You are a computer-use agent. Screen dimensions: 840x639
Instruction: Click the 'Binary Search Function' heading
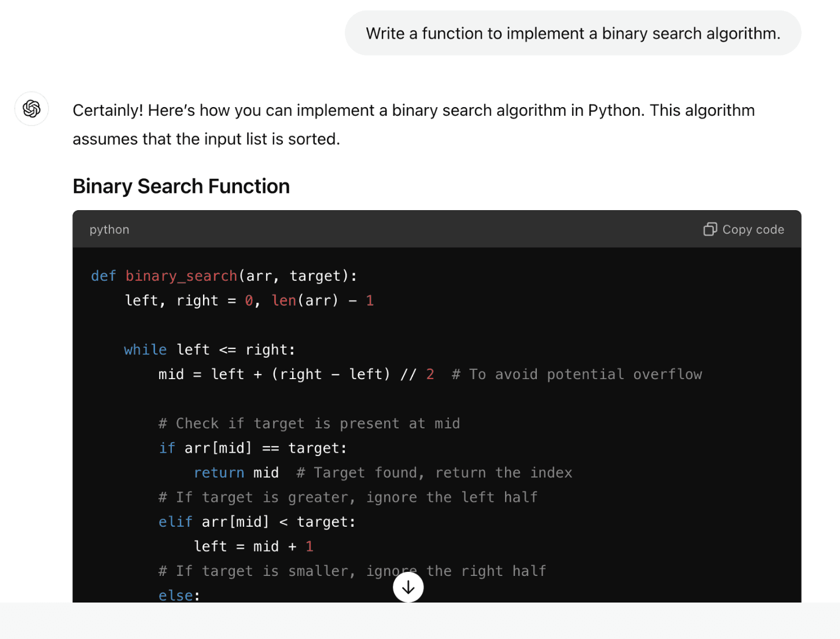181,186
